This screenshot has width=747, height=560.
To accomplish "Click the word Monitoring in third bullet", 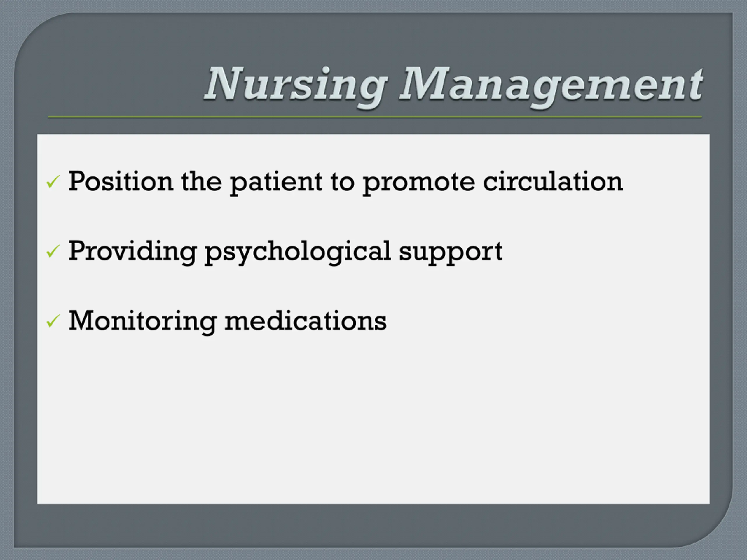I will pyautogui.click(x=142, y=321).
